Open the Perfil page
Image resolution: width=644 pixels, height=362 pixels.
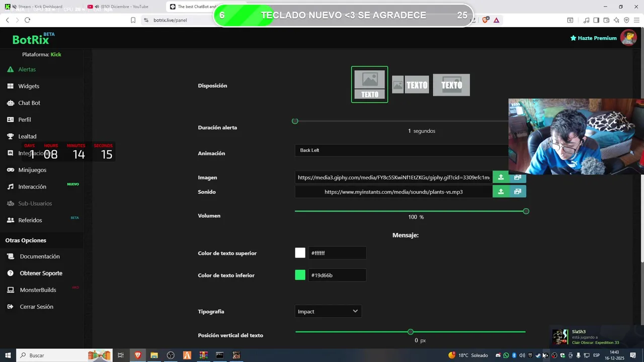(25, 120)
